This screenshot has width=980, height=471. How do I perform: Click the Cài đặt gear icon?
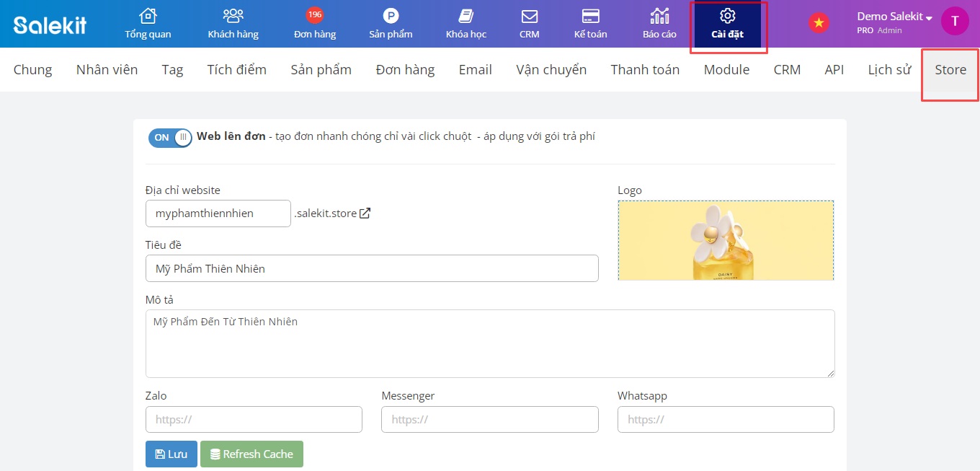(x=727, y=17)
